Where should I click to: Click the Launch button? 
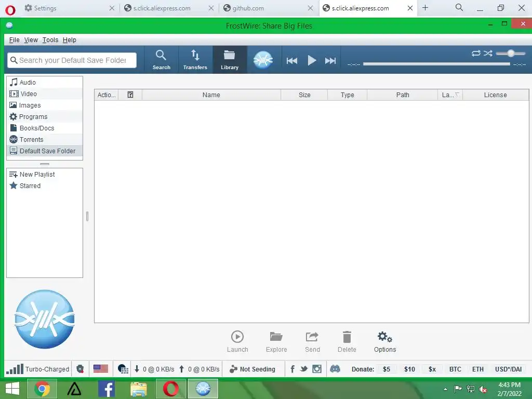click(237, 342)
